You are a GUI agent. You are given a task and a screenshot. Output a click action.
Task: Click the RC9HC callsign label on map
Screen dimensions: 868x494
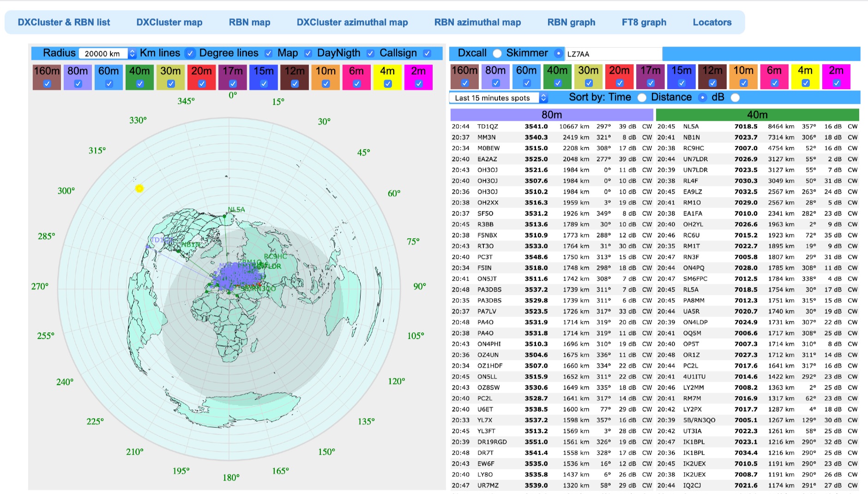[275, 256]
